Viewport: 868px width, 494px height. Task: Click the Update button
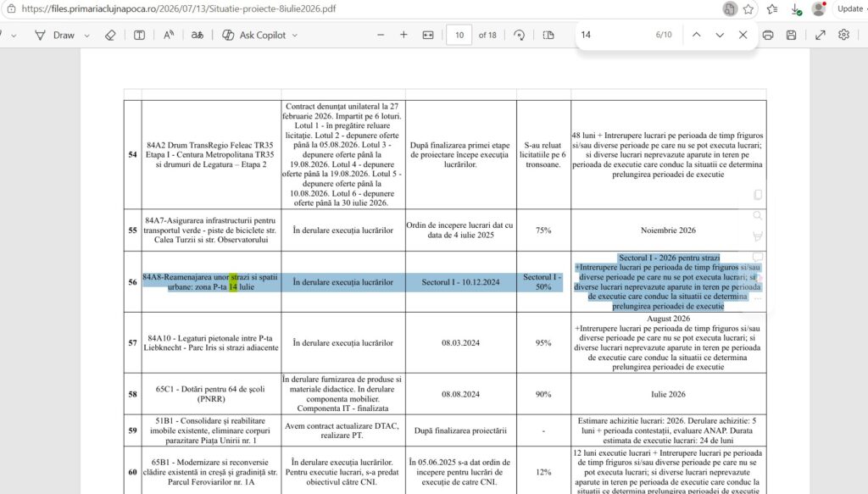pos(850,8)
